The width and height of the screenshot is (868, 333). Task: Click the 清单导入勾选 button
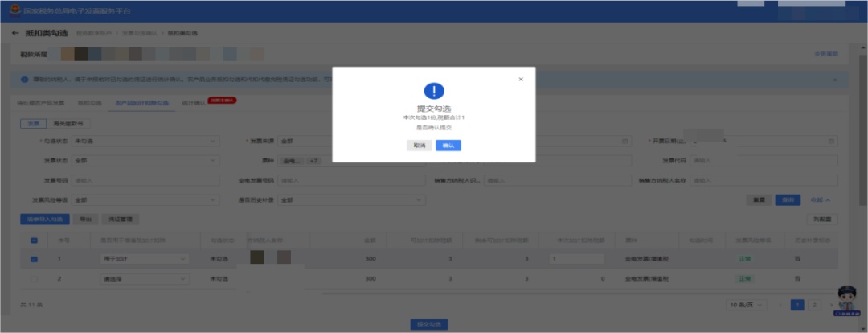(x=45, y=220)
